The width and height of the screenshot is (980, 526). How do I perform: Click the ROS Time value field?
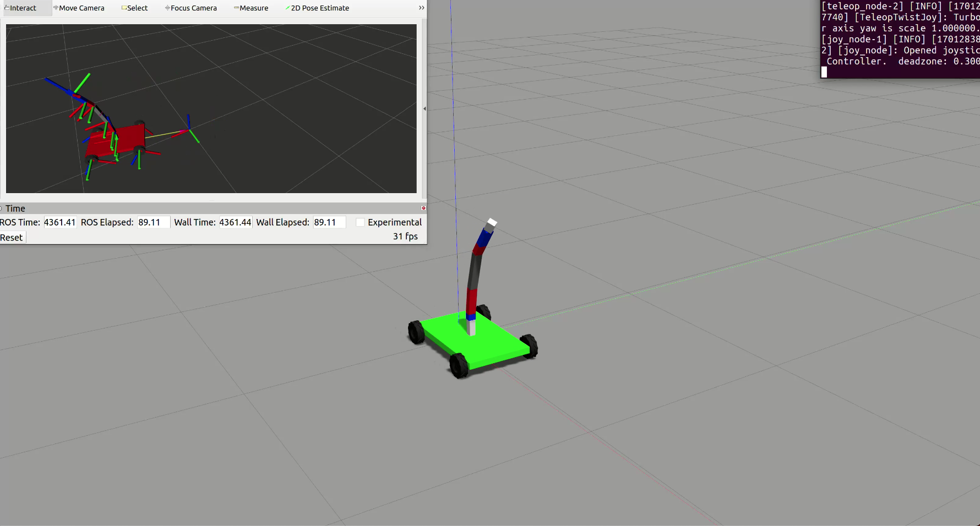click(x=59, y=222)
